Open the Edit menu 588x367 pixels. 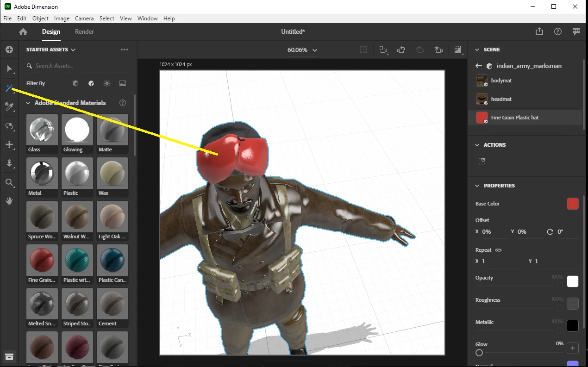pyautogui.click(x=22, y=19)
